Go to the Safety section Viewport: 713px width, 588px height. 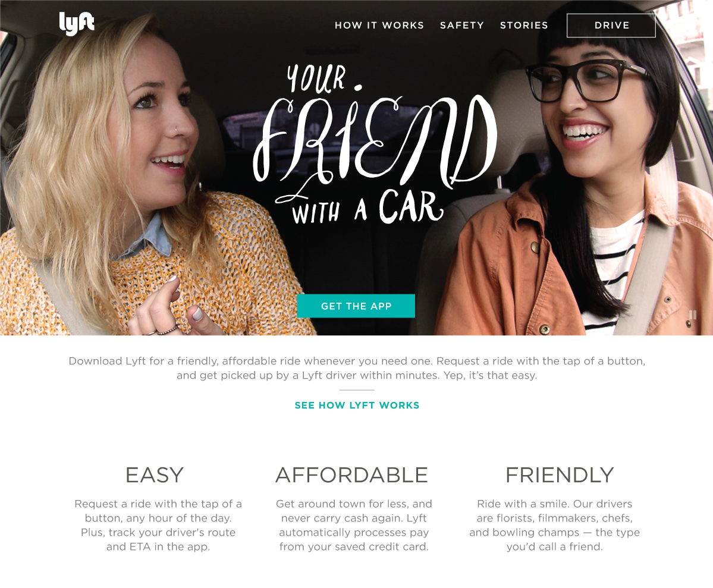462,26
